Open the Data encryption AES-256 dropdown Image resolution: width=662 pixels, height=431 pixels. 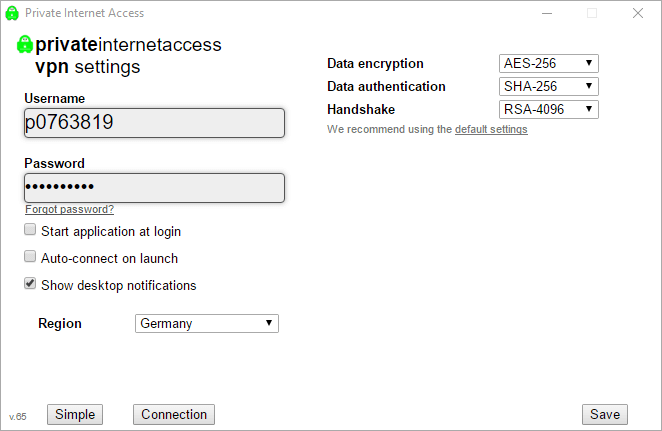[x=548, y=63]
